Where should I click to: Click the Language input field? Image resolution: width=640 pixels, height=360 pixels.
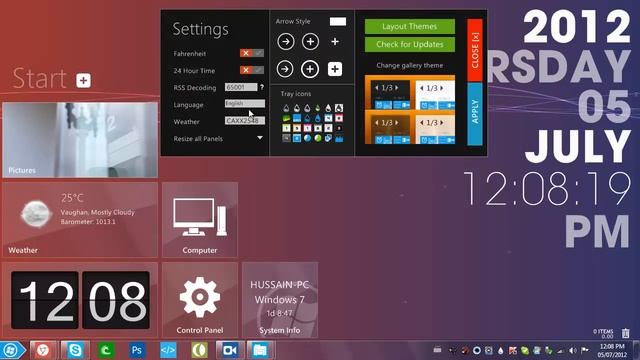tap(244, 104)
